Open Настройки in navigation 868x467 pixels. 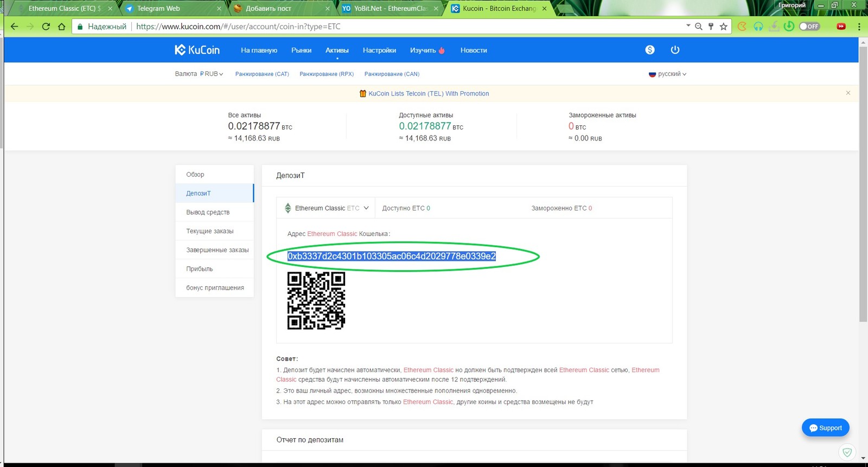(x=379, y=50)
